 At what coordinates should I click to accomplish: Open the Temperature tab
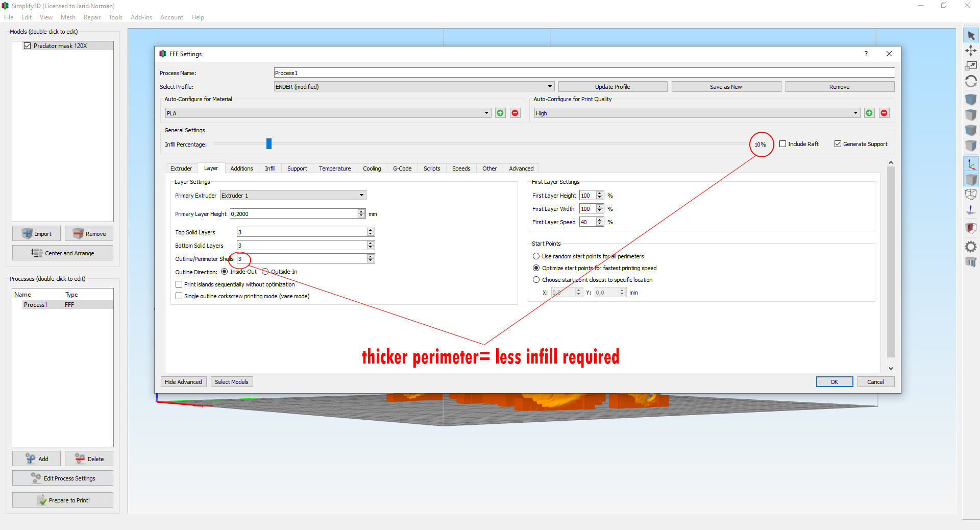coord(335,168)
